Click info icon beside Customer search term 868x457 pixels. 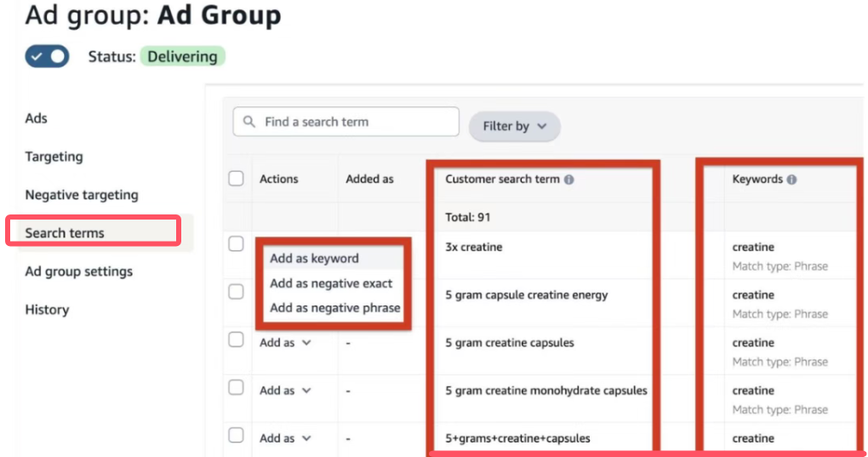[x=568, y=180]
